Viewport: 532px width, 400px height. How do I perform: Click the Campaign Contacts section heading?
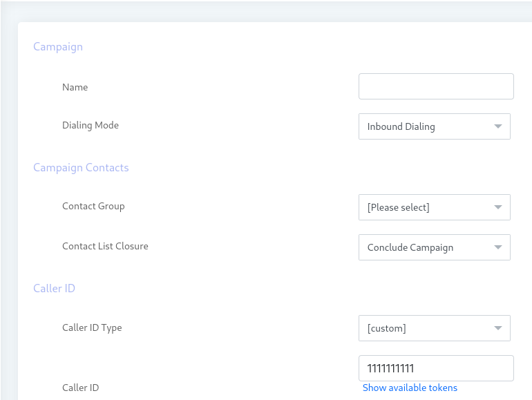coord(81,168)
